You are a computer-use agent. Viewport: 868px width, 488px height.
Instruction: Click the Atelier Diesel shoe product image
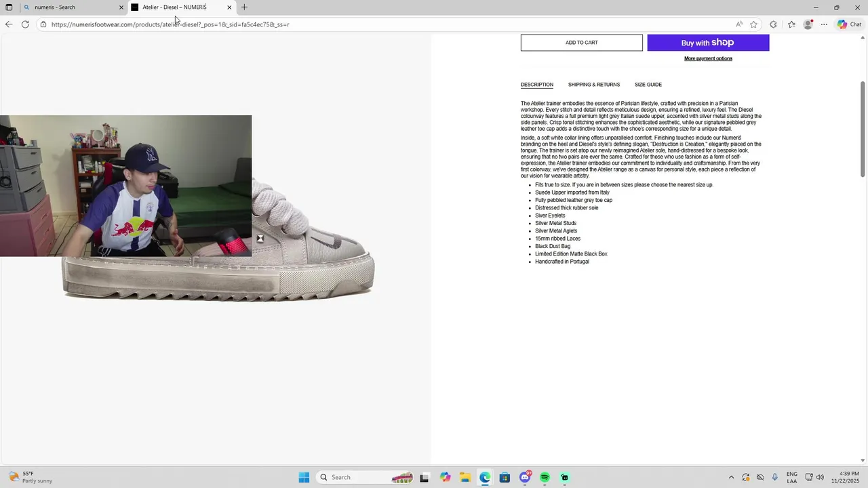tap(312, 244)
